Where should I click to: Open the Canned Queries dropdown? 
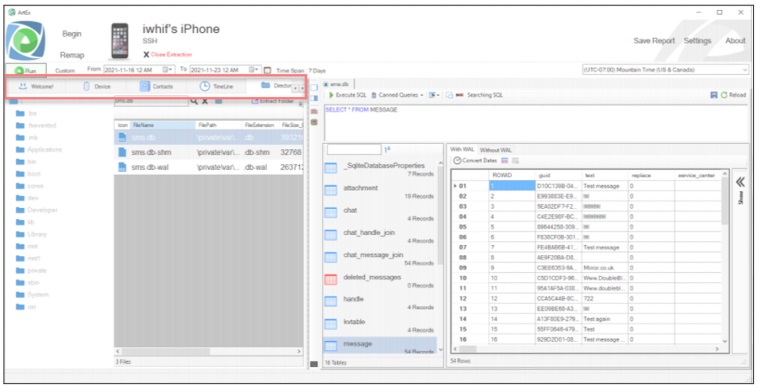point(397,95)
